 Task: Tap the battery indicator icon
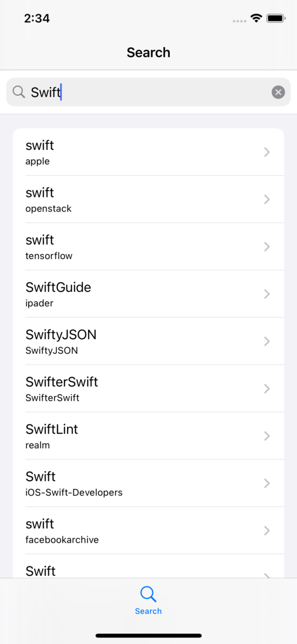(276, 18)
